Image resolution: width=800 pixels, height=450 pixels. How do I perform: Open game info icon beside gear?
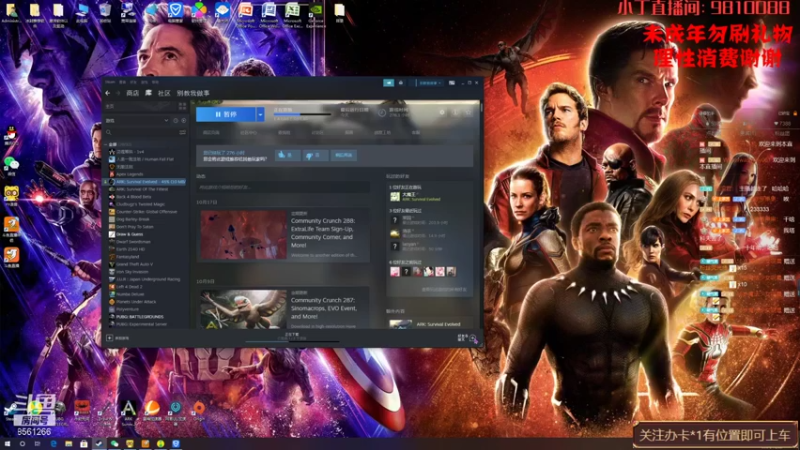point(456,112)
